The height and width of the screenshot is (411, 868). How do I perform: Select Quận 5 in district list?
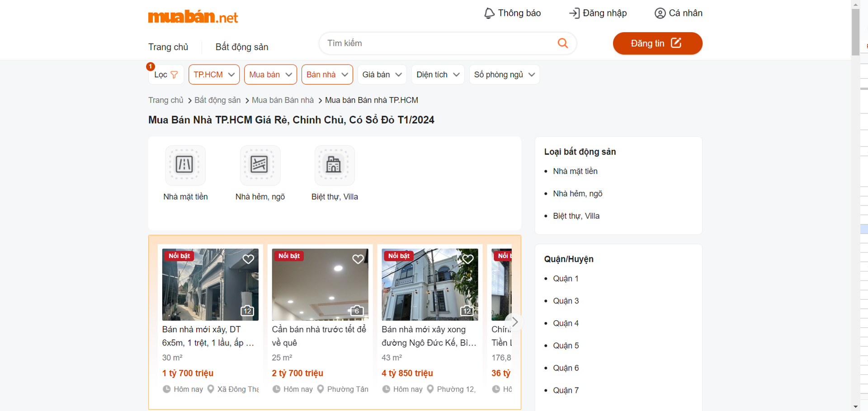[566, 346]
